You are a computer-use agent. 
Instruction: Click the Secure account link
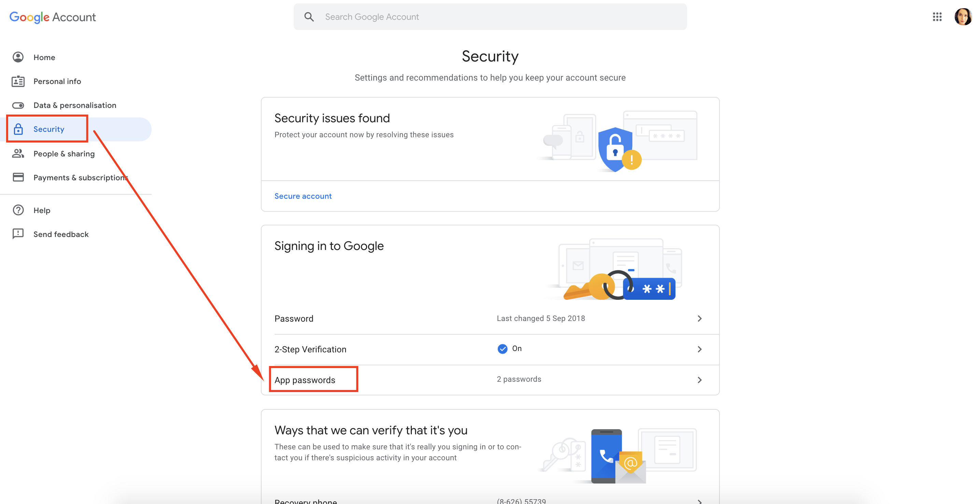[x=303, y=195]
